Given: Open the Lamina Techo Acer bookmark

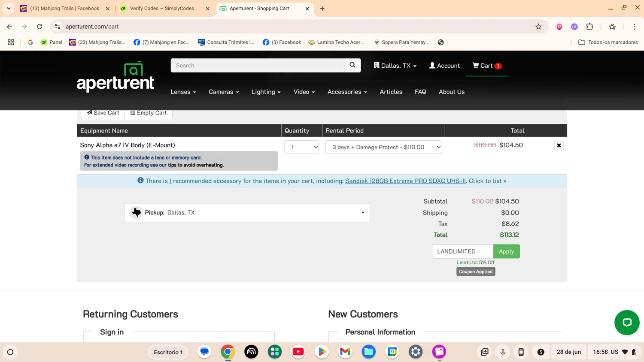Looking at the screenshot, I should click(336, 42).
